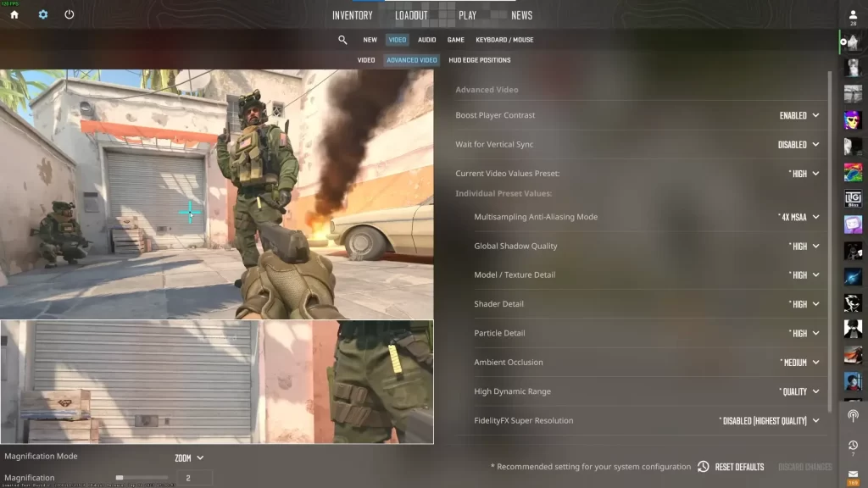Select the highlighted VIDEO settings category
The width and height of the screenshot is (868, 488).
pos(397,40)
